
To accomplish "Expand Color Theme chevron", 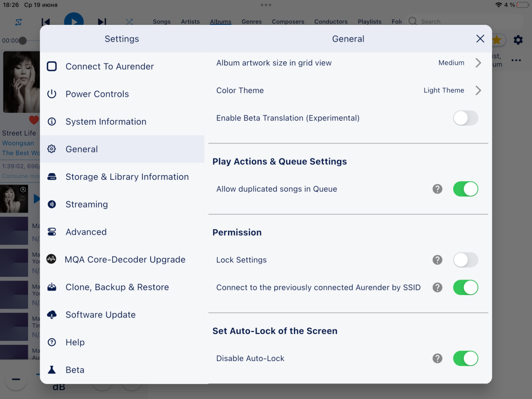I will (x=478, y=90).
